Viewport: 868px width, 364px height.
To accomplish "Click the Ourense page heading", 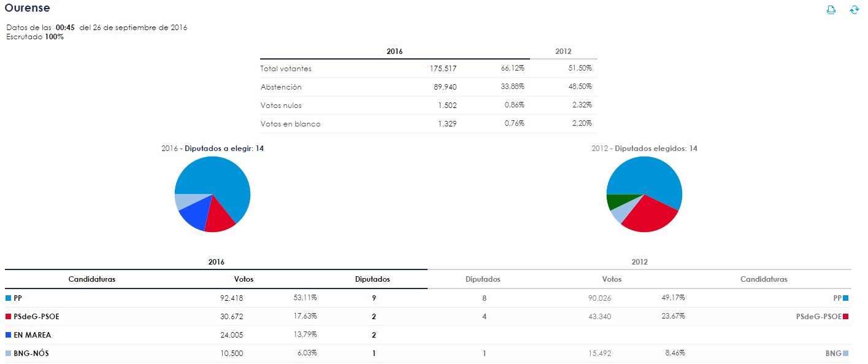I will point(28,8).
